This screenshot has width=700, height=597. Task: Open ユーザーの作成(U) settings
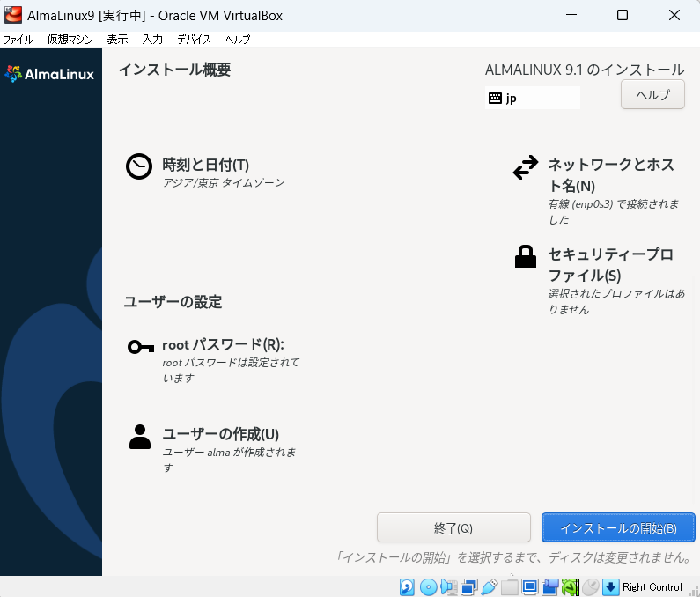(220, 434)
